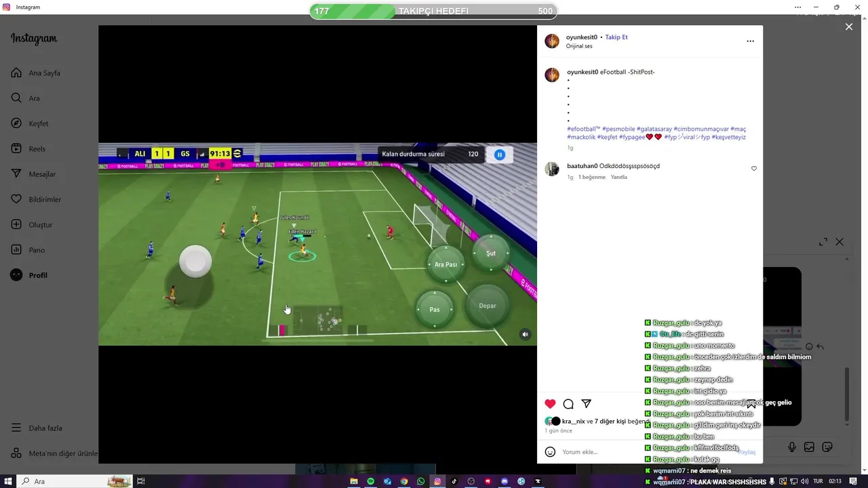The image size is (868, 488).
Task: Open post options three-dot menu
Action: (x=750, y=41)
